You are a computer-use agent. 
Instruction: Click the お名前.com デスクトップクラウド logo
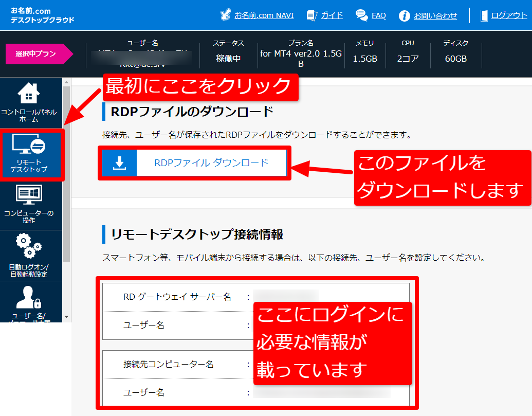click(x=42, y=15)
